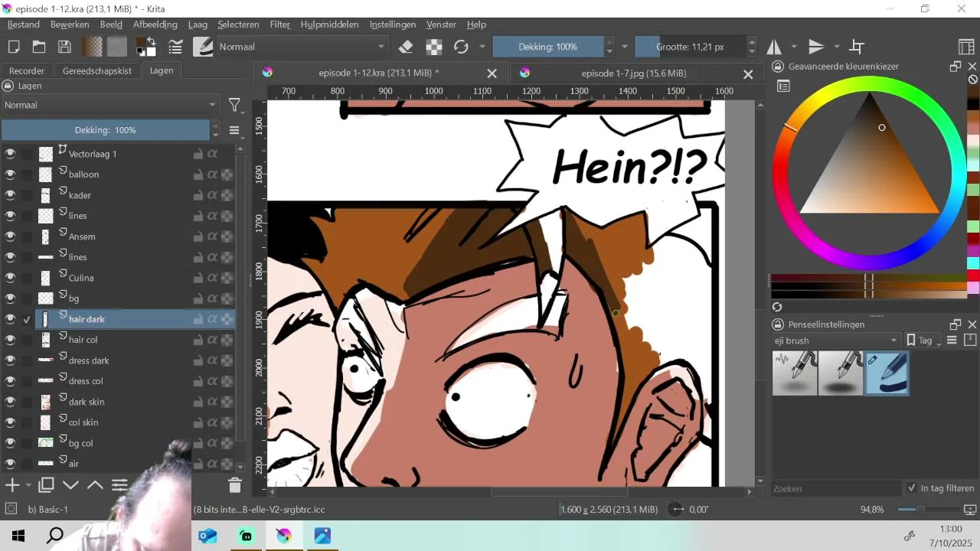Open brush settings editor icon

[x=175, y=47]
